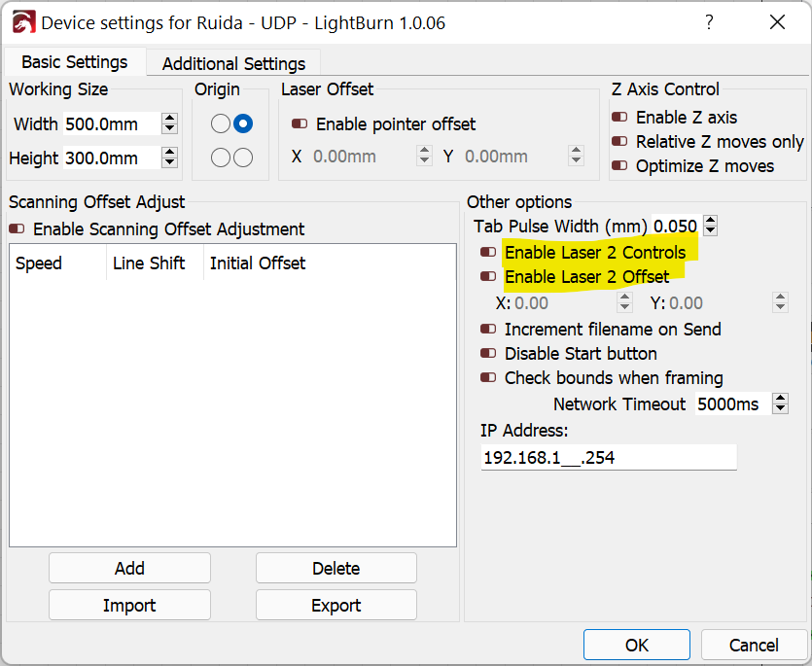Increase the working size Width value
The height and width of the screenshot is (666, 812).
pos(169,119)
